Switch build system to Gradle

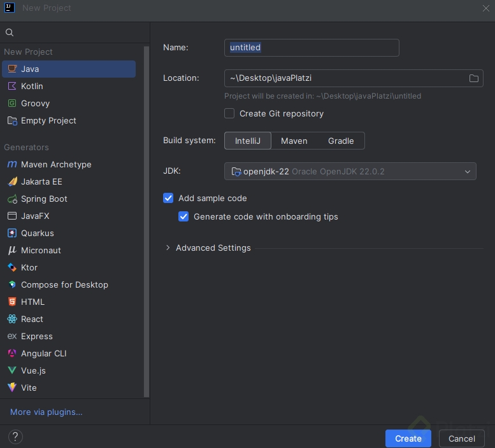point(341,141)
